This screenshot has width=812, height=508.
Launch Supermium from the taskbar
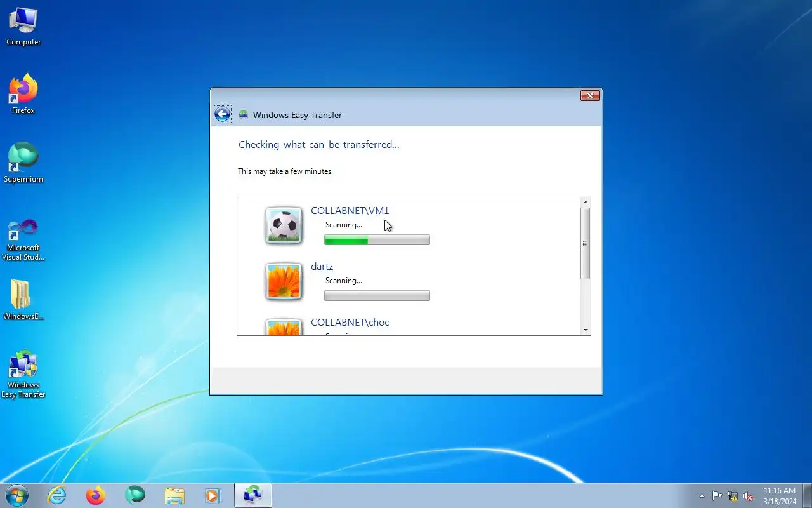[135, 495]
